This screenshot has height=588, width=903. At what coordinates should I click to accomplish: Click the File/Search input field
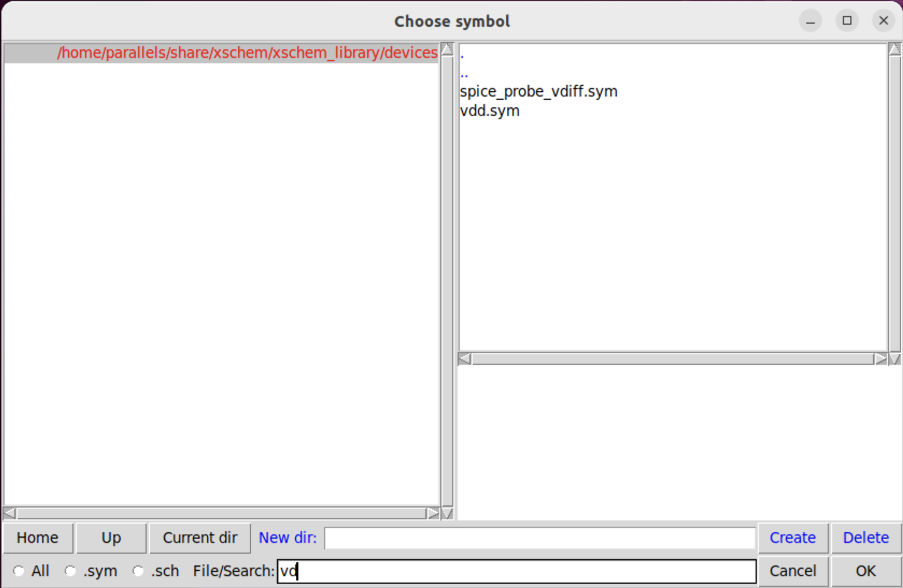[x=516, y=571]
